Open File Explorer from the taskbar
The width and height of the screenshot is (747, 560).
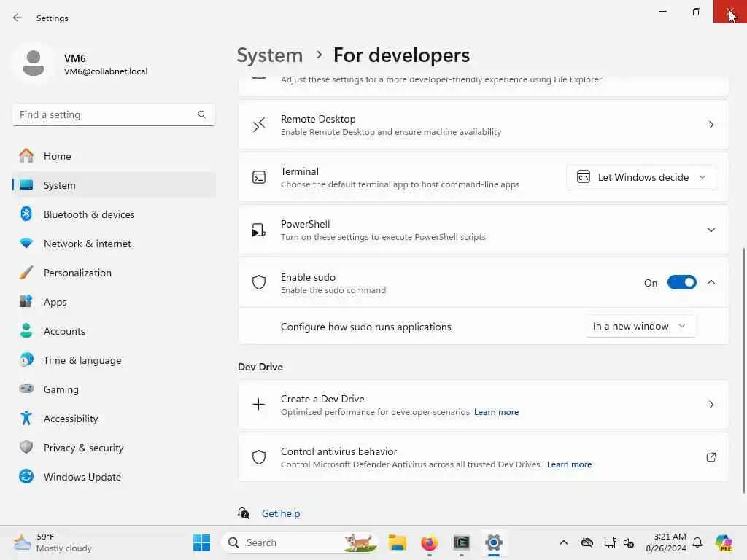pos(397,542)
